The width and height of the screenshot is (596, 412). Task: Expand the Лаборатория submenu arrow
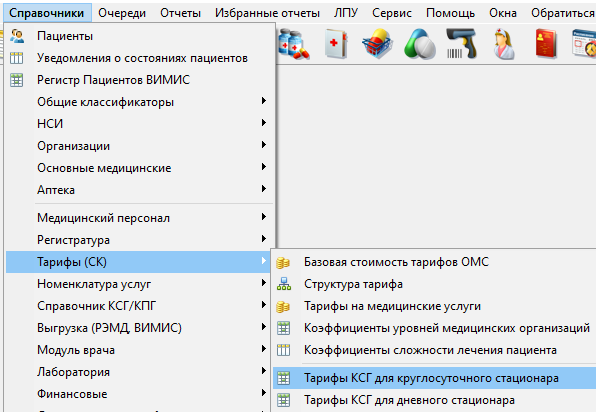(x=264, y=371)
